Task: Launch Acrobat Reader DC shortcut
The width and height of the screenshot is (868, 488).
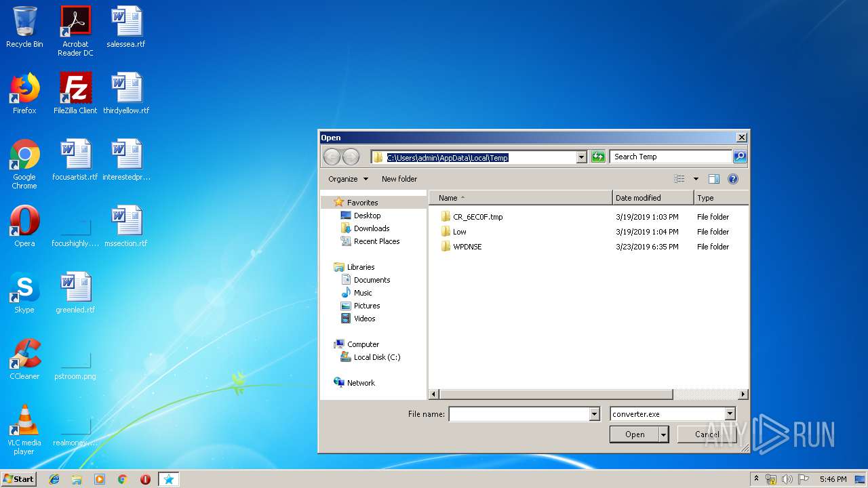Action: coord(75,31)
